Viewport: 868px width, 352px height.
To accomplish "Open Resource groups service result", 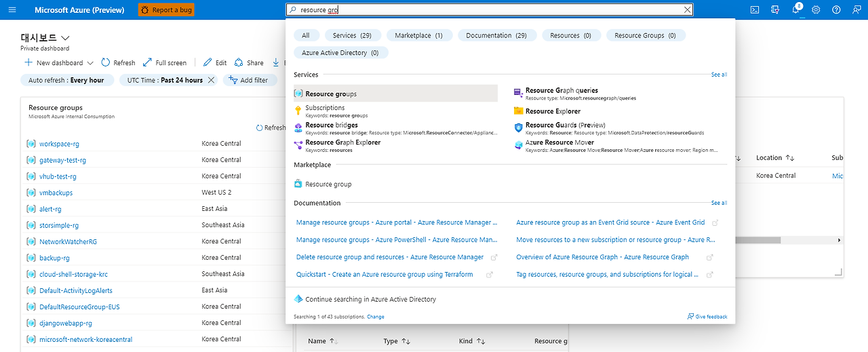I will click(395, 94).
